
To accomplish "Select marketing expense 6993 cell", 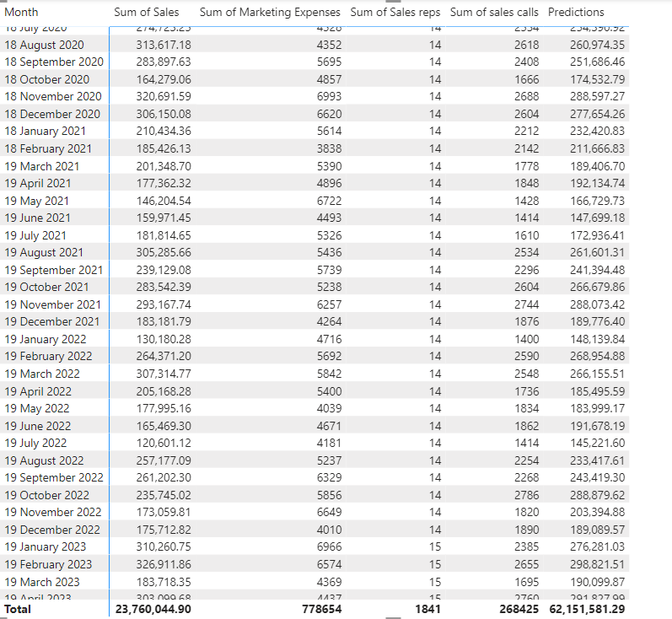I will coord(329,96).
